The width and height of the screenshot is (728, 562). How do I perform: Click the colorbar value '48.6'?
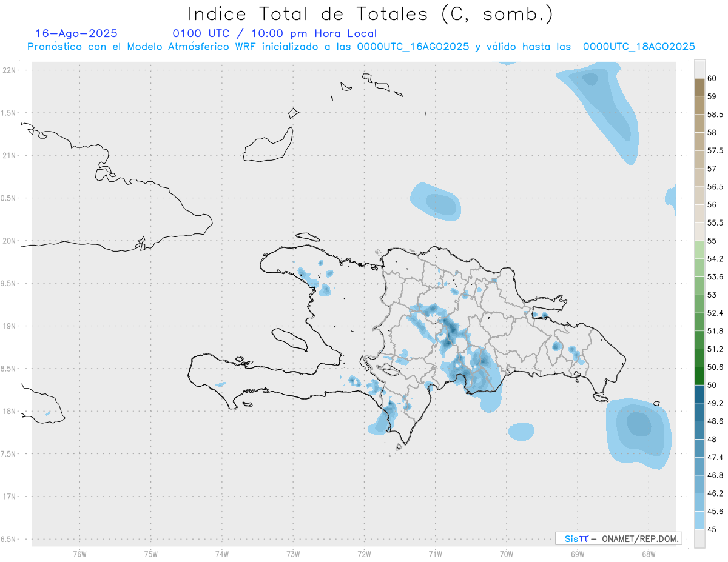pyautogui.click(x=715, y=421)
